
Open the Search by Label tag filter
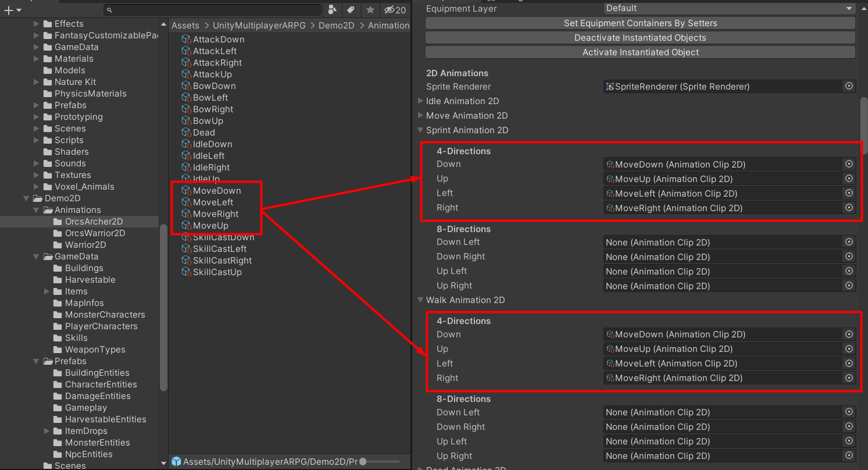click(x=350, y=10)
